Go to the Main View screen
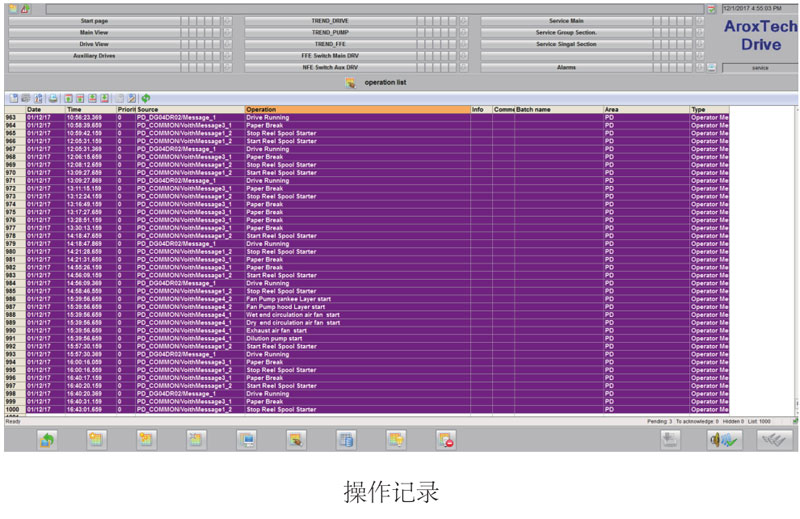800x519 pixels. [x=94, y=32]
